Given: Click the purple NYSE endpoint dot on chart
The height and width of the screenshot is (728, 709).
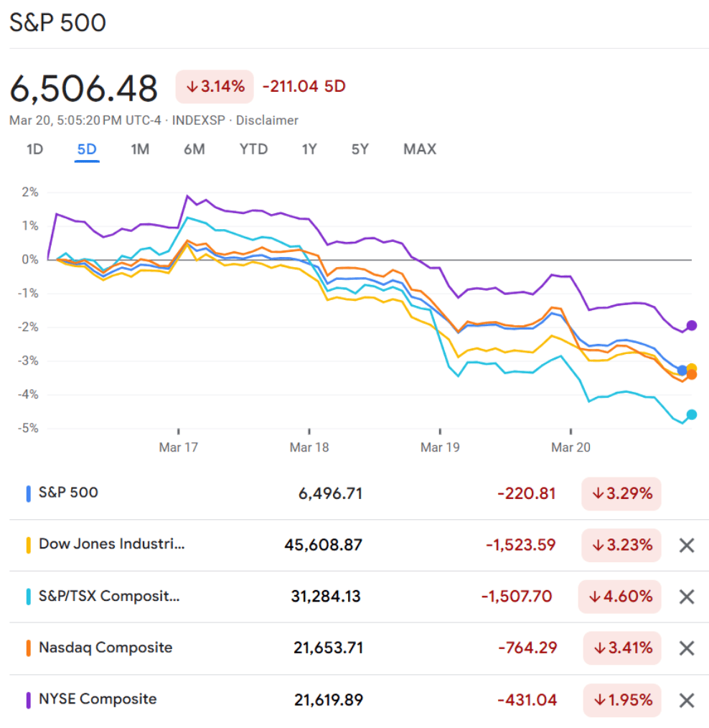Looking at the screenshot, I should pyautogui.click(x=692, y=325).
